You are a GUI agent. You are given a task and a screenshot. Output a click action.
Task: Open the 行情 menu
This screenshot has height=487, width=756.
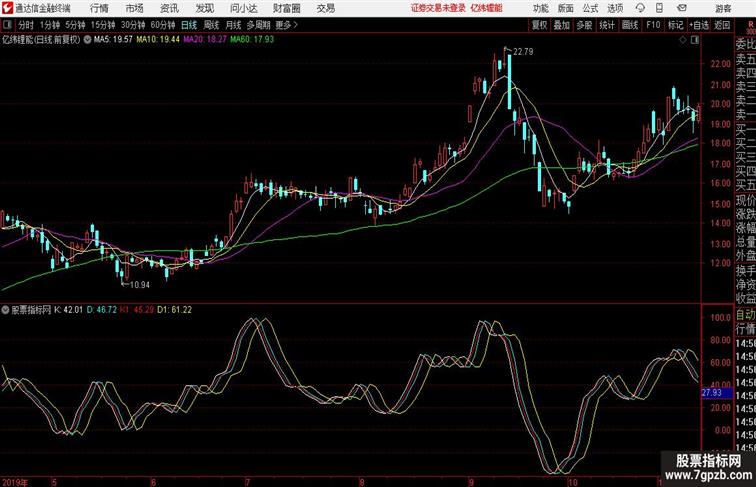point(99,8)
